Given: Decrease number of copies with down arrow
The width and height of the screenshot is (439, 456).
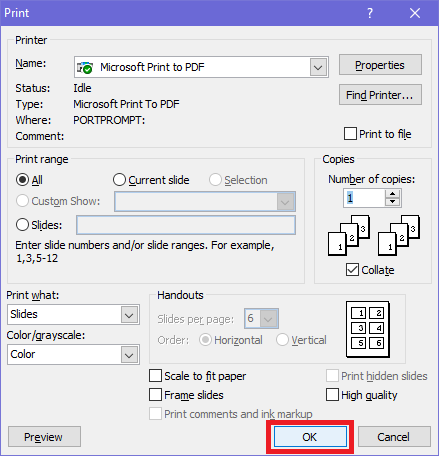Looking at the screenshot, I should point(393,202).
